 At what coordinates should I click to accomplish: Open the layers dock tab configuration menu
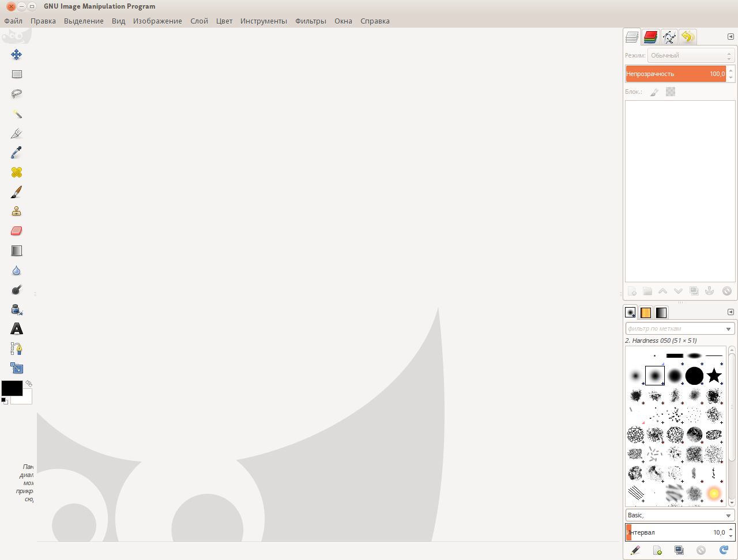pos(731,36)
